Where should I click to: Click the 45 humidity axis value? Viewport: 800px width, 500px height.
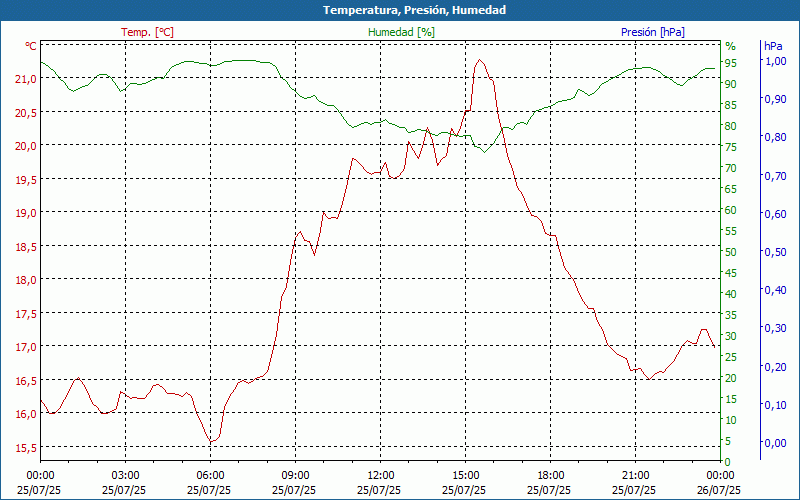(731, 273)
